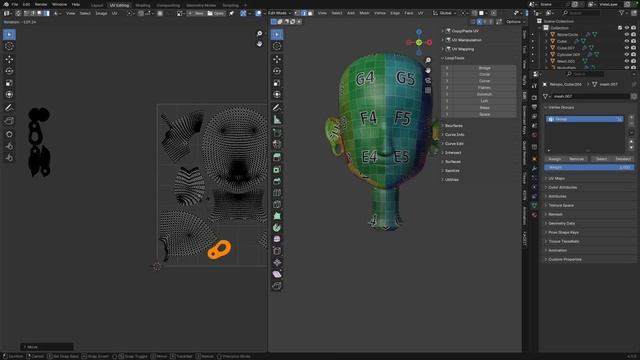Open the Render menu
The width and height of the screenshot is (640, 360).
click(41, 4)
